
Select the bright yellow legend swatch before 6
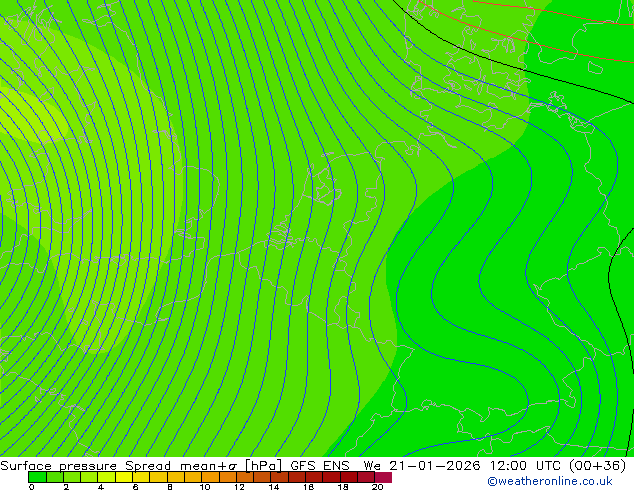[124, 477]
